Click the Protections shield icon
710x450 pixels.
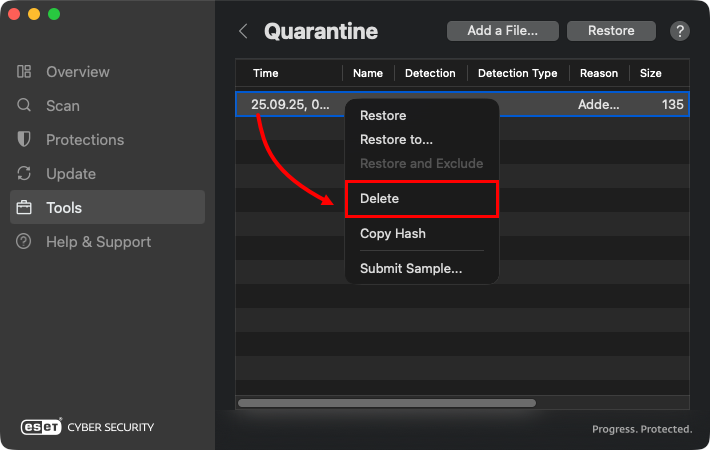pyautogui.click(x=25, y=140)
